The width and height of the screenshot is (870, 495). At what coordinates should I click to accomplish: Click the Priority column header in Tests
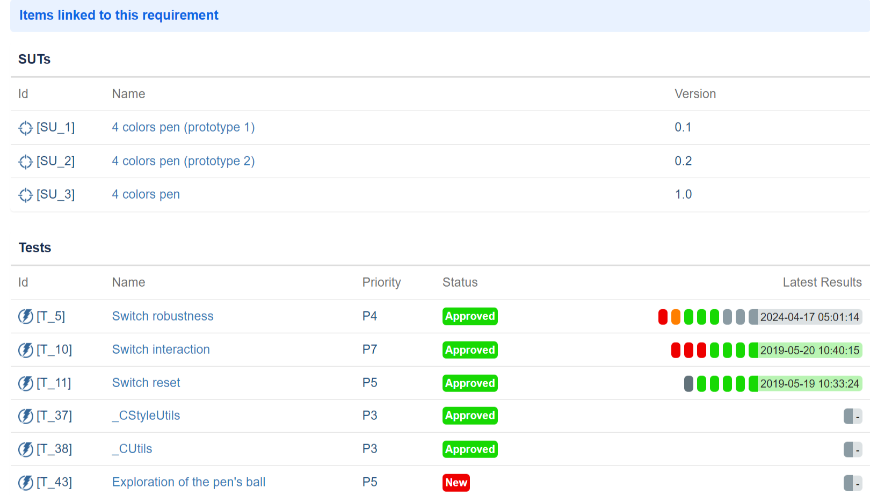pyautogui.click(x=381, y=282)
